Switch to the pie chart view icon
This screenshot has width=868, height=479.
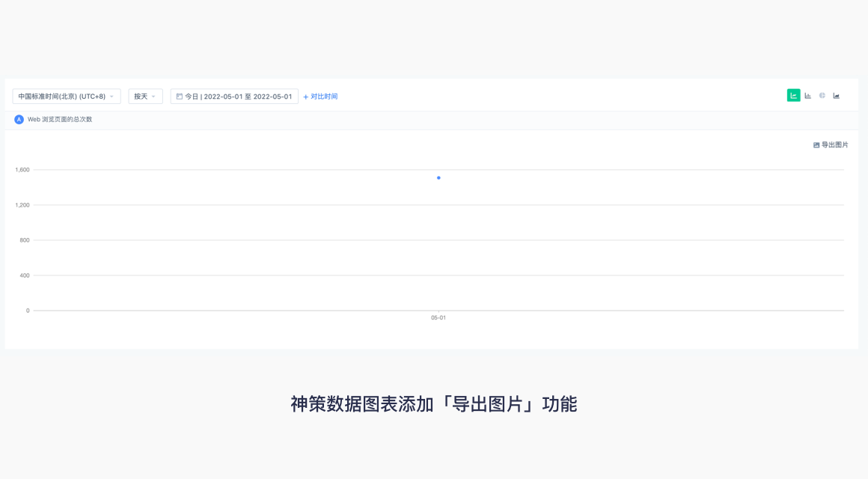[822, 96]
